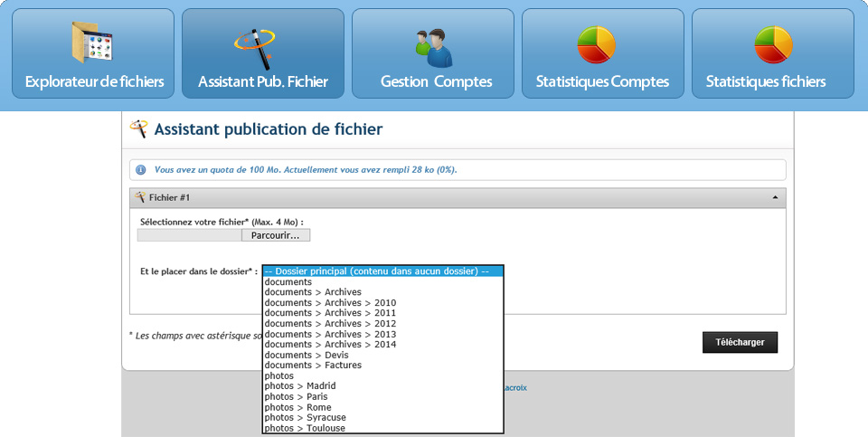
Task: Click the Parcourir... browse button
Action: (x=276, y=235)
